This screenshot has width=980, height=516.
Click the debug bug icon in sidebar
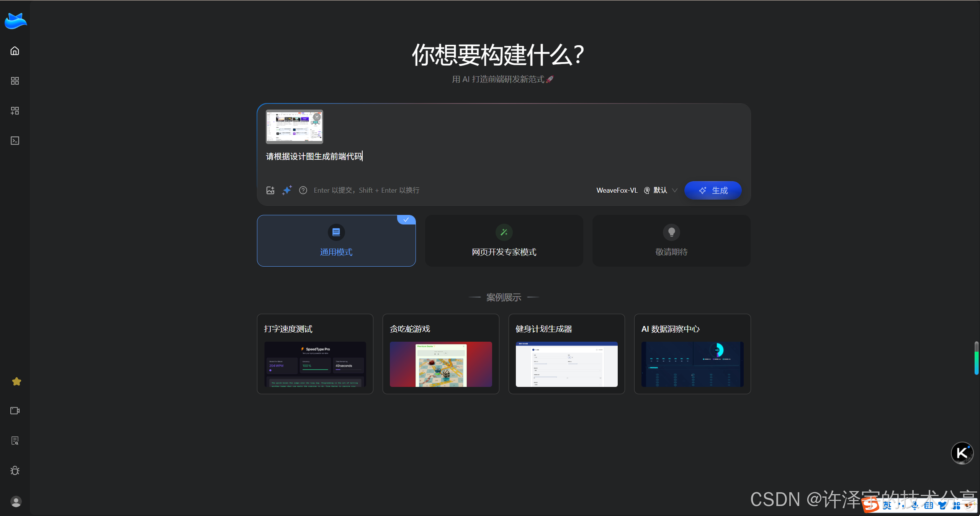(x=15, y=470)
